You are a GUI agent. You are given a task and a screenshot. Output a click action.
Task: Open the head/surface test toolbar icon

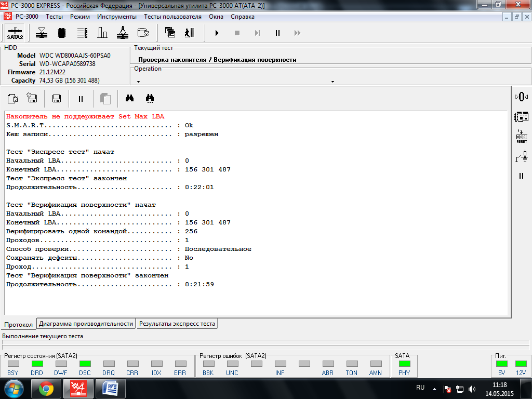[42, 33]
